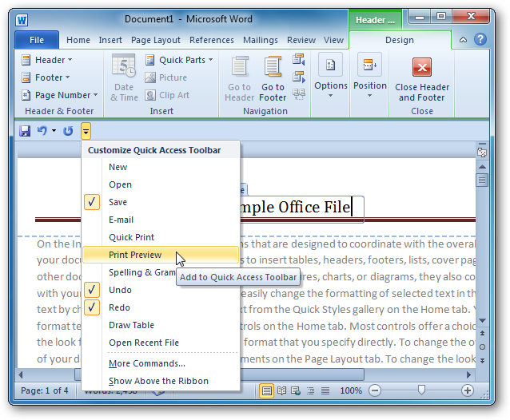Click the Go to Header button
This screenshot has width=510, height=420.
(239, 78)
